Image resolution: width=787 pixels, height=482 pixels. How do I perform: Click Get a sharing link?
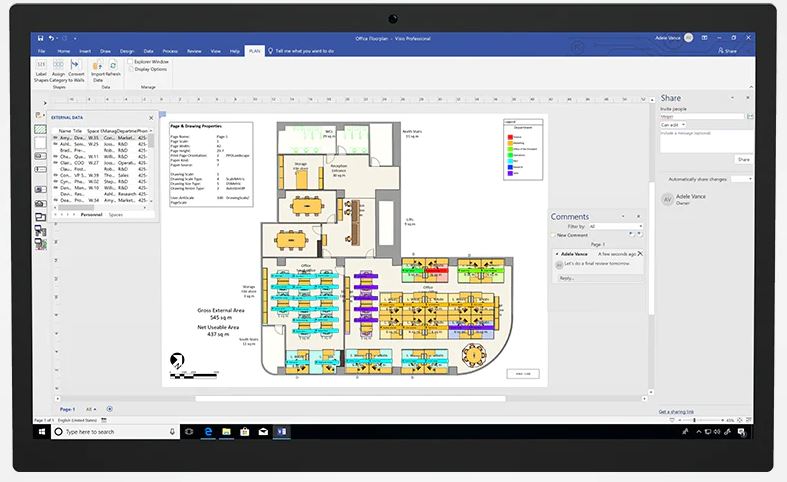coord(679,411)
